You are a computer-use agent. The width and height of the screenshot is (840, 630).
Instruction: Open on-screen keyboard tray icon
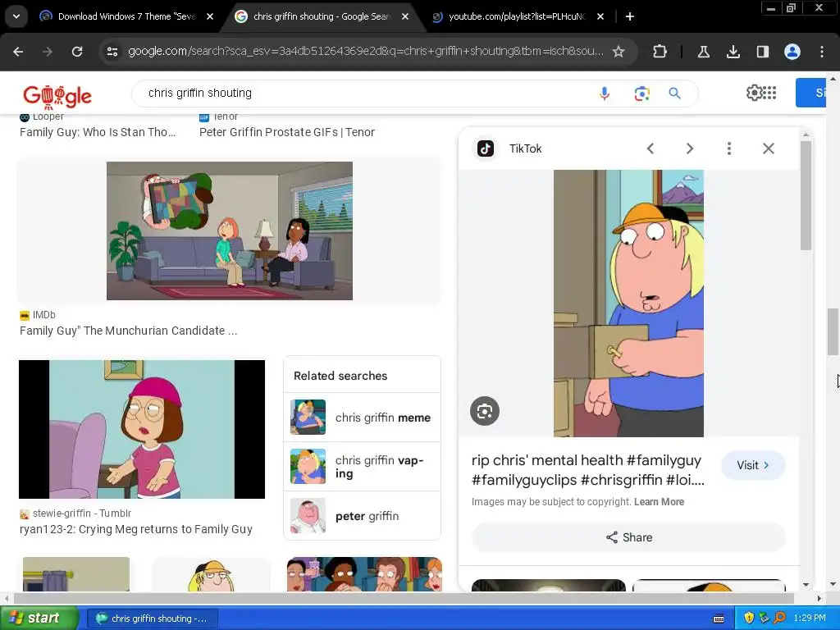719,619
